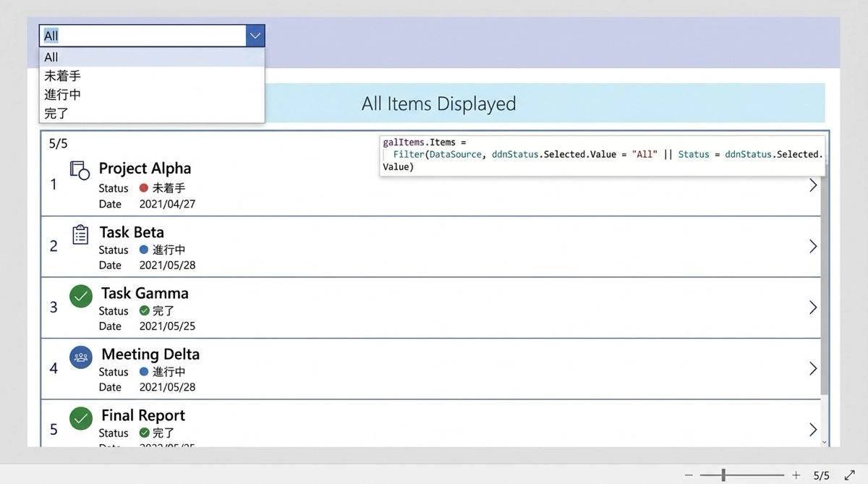The image size is (868, 484).
Task: Click the Task Gamma row chevron
Action: coord(812,307)
